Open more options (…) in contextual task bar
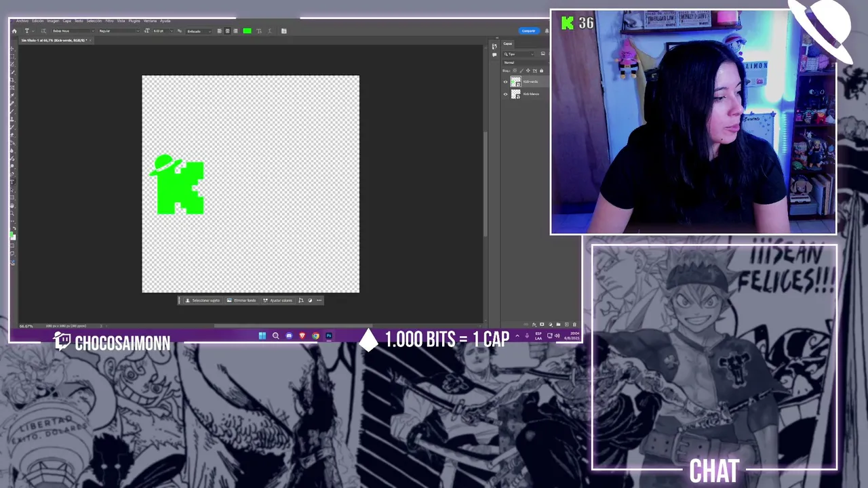 [x=319, y=300]
